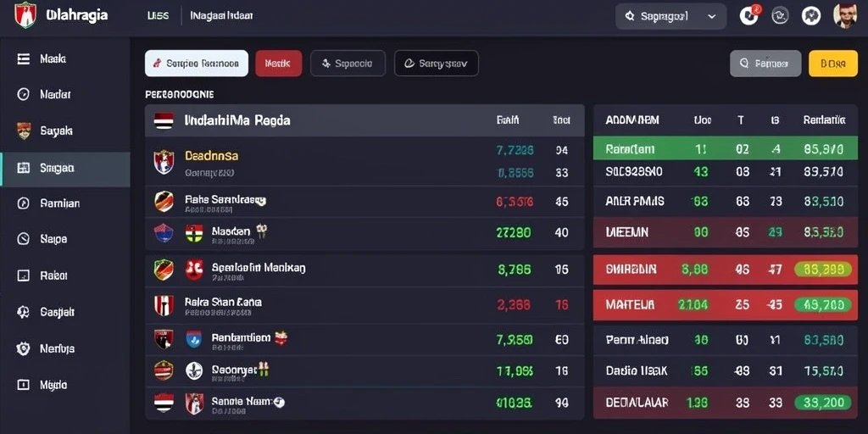The height and width of the screenshot is (434, 868).
Task: Click the Wlahragia shield logo
Action: (25, 15)
